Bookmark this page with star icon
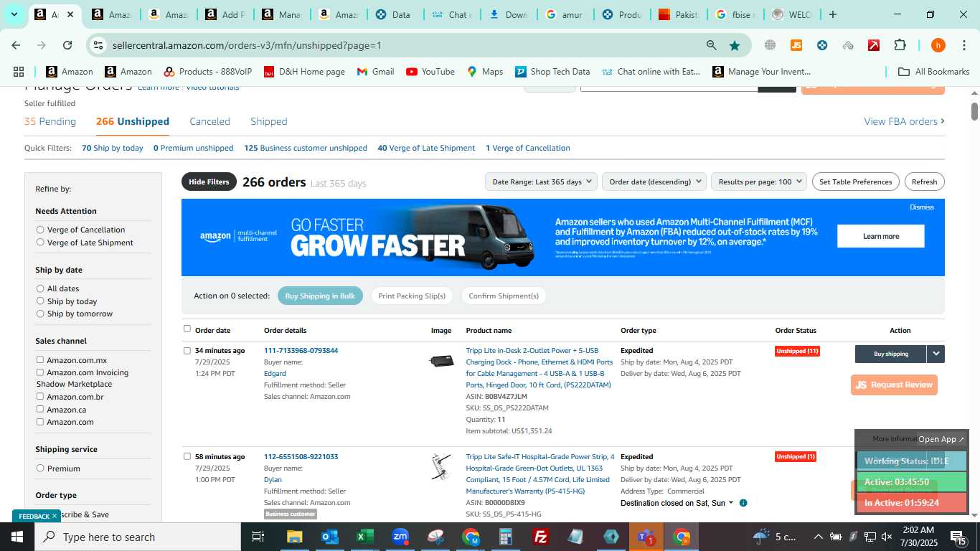Image resolution: width=980 pixels, height=551 pixels. [735, 45]
